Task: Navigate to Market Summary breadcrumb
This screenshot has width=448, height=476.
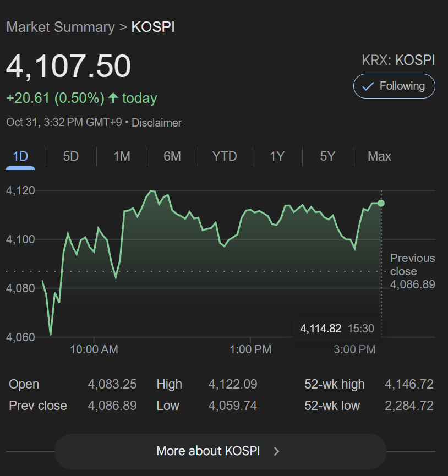Action: click(x=60, y=27)
